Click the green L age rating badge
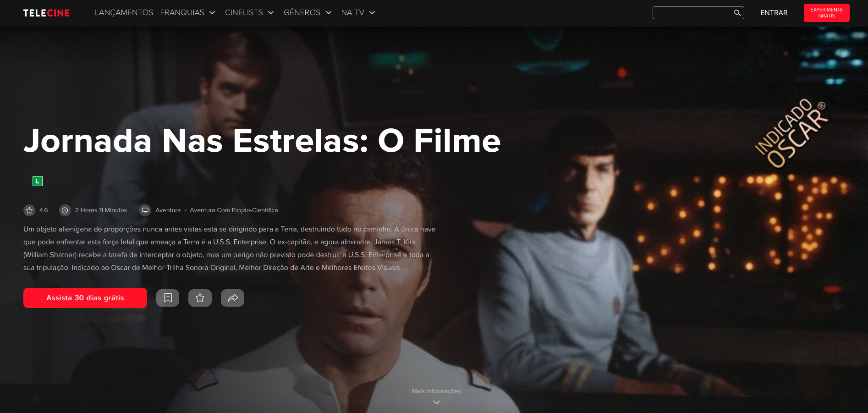 pos(38,181)
